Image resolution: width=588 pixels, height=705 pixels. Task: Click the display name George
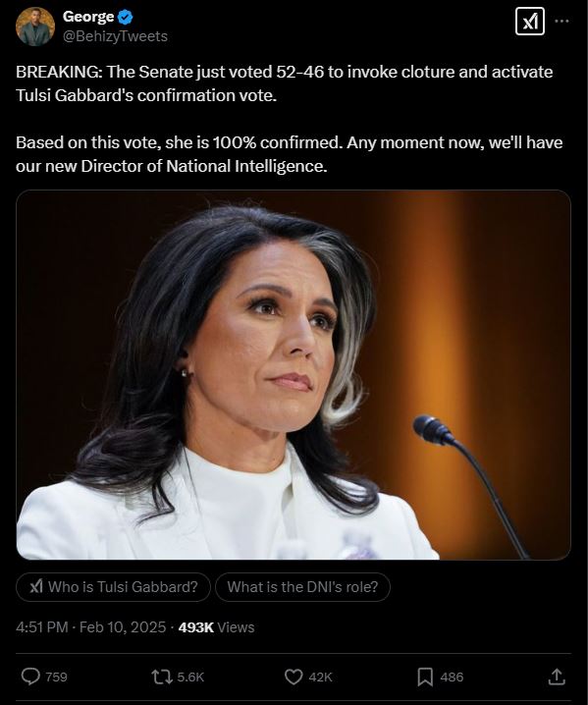point(88,17)
